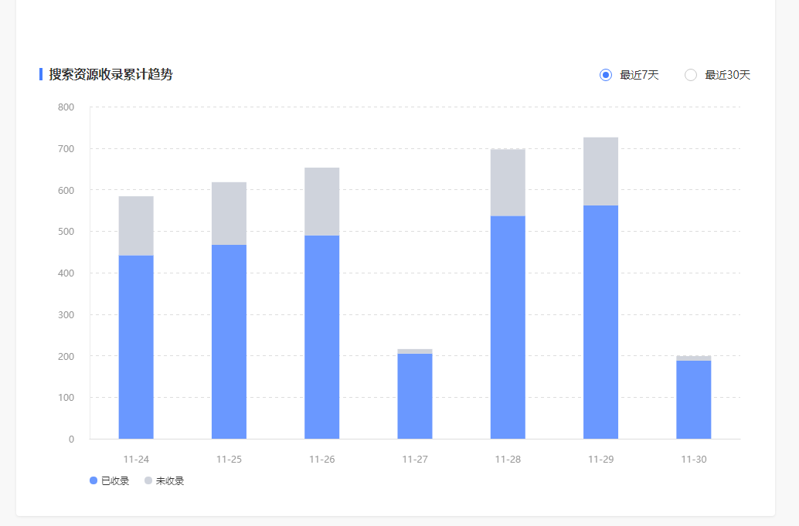Toggle the 未收录 legend item

point(164,481)
